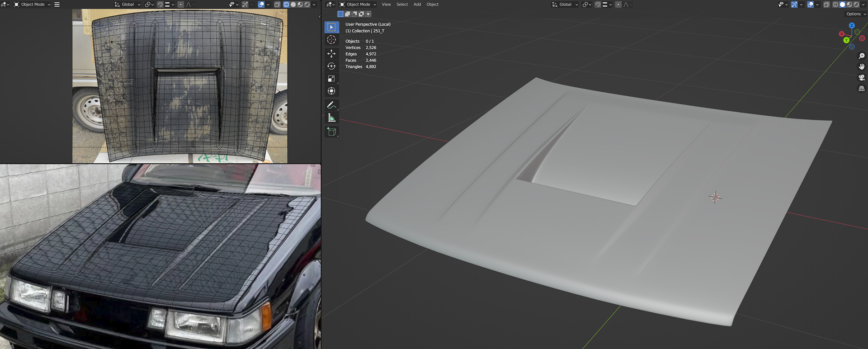Click the green Y axis on navigation gizmo

pos(846,40)
